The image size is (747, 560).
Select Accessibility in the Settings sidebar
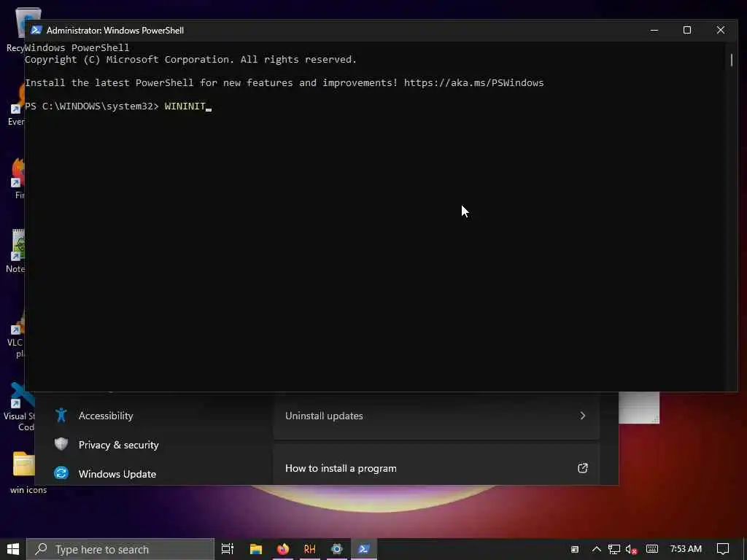click(106, 416)
